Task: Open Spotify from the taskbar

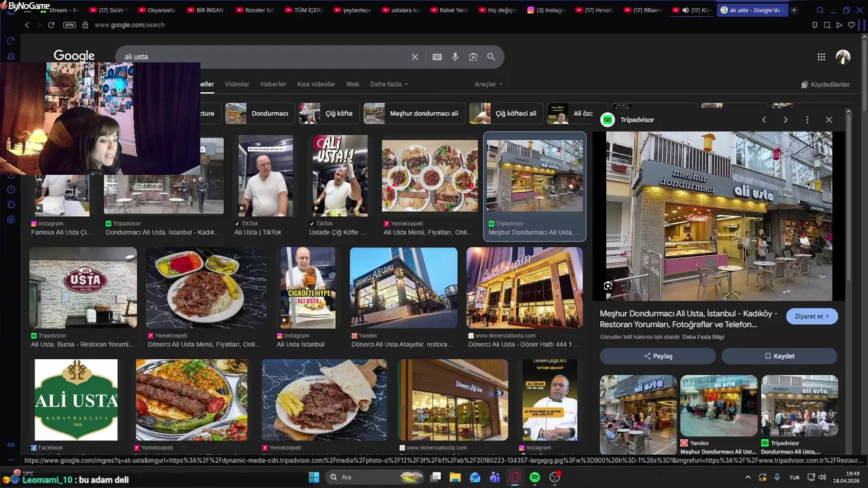Action: coord(534,477)
